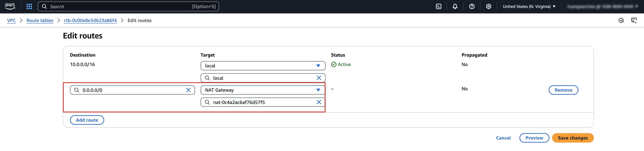Go to Route tables breadcrumb
644x151 pixels.
pyautogui.click(x=40, y=21)
